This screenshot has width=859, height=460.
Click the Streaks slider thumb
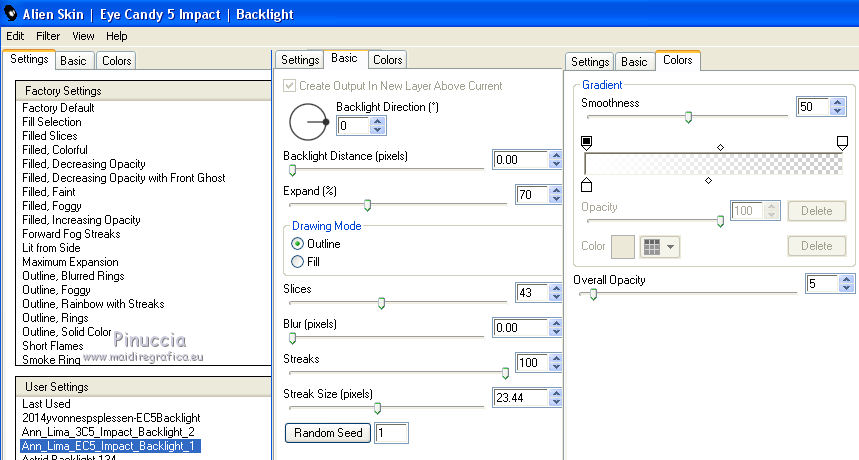click(505, 373)
